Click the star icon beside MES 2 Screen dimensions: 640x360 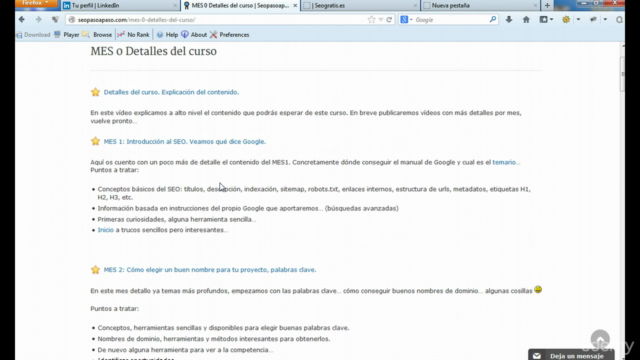pyautogui.click(x=95, y=269)
